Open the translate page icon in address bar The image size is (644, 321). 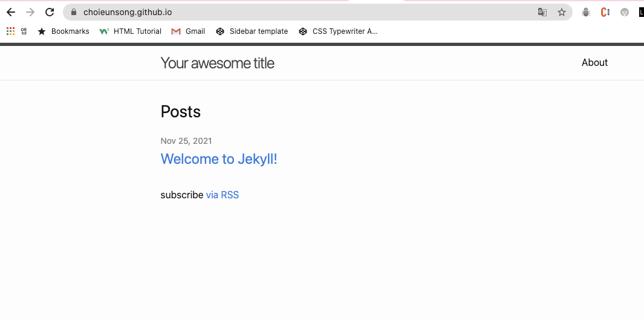[x=542, y=12]
